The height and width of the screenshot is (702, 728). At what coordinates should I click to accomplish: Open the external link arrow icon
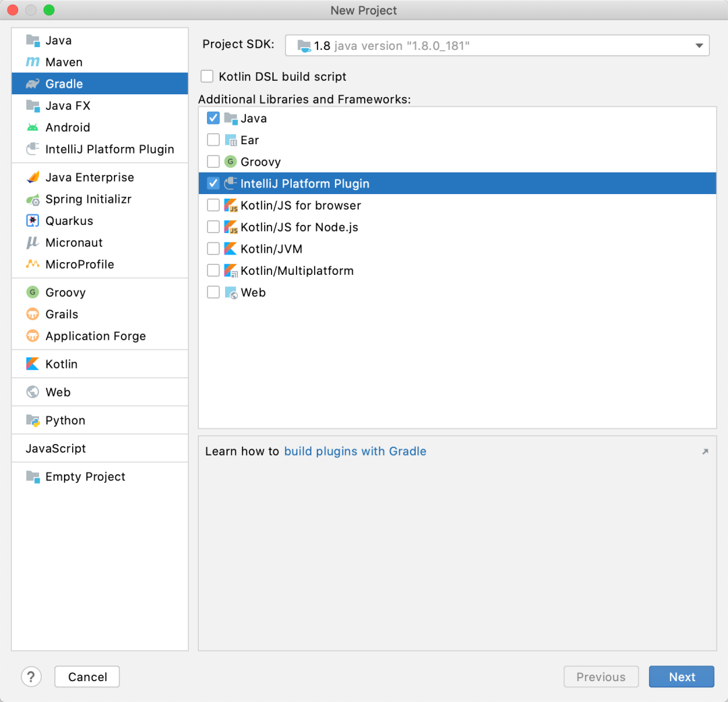[x=705, y=451]
